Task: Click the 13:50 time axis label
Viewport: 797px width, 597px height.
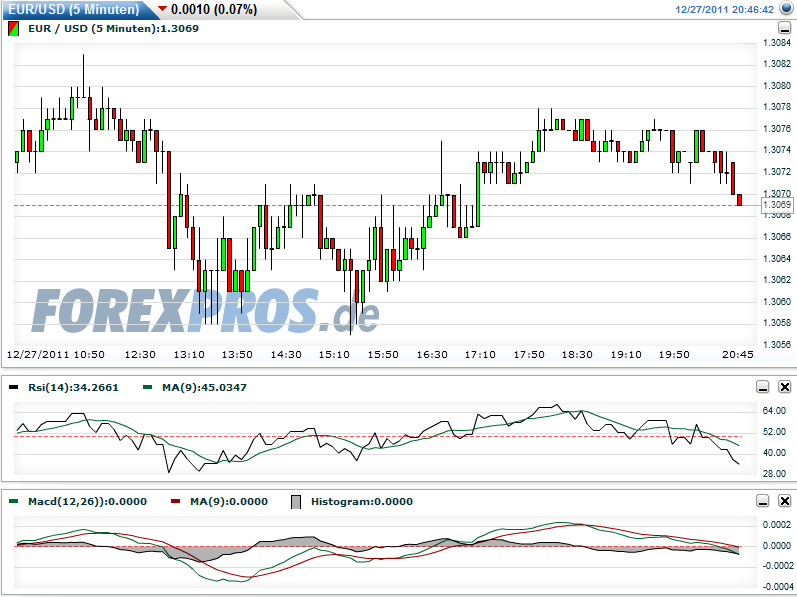Action: click(237, 355)
